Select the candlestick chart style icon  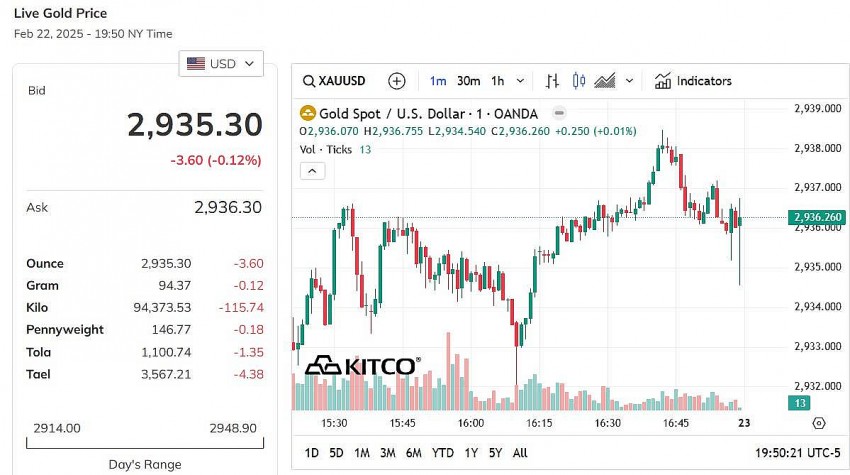pos(578,81)
